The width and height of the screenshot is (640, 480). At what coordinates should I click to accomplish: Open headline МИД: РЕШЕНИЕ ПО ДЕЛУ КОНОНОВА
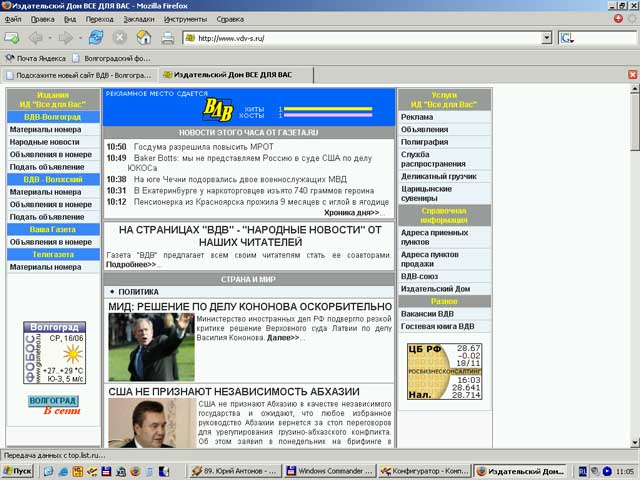pyautogui.click(x=250, y=307)
